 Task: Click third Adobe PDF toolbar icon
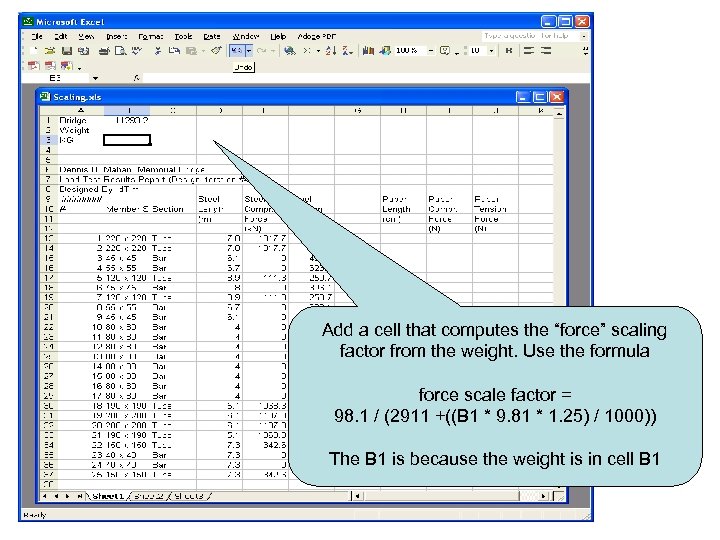click(67, 66)
